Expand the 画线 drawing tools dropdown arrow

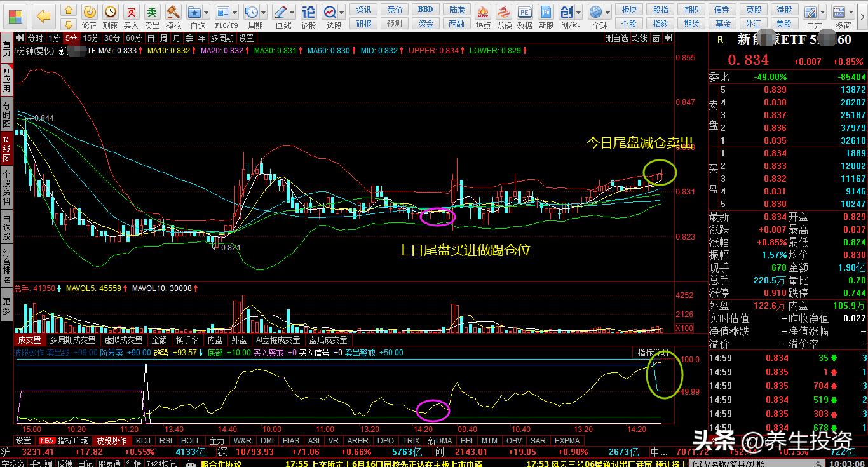pos(292,12)
